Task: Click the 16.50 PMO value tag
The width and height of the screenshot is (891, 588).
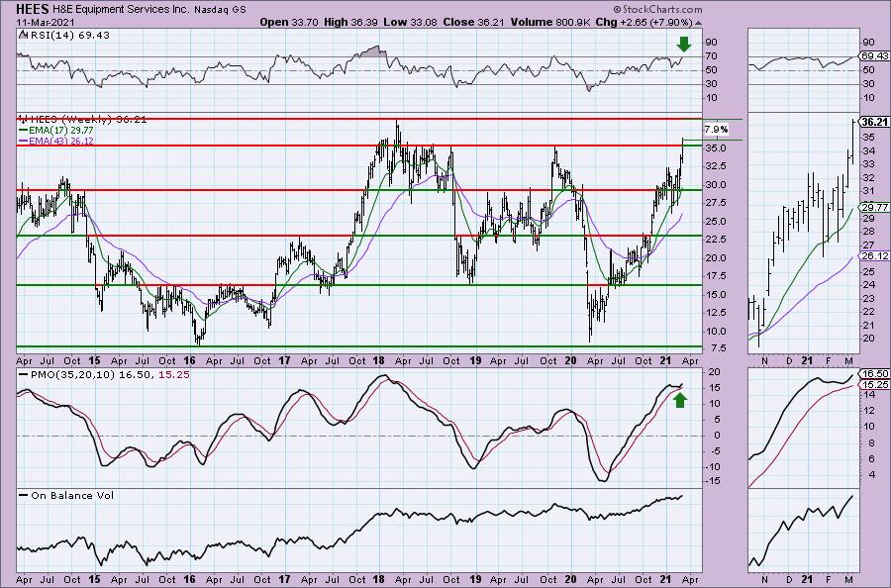Action: click(875, 374)
